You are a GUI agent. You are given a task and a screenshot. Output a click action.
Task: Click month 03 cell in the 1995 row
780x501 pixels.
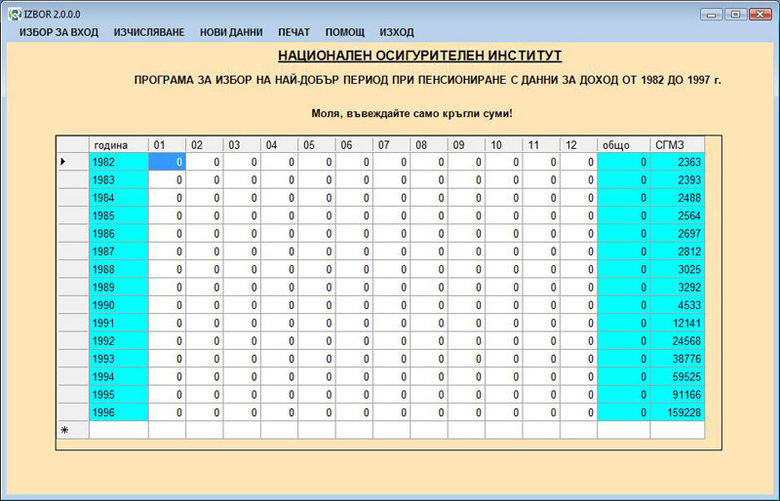[x=242, y=395]
